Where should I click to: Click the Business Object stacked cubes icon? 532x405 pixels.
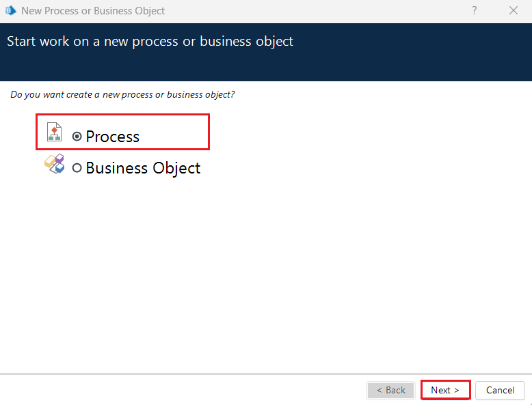tap(55, 164)
